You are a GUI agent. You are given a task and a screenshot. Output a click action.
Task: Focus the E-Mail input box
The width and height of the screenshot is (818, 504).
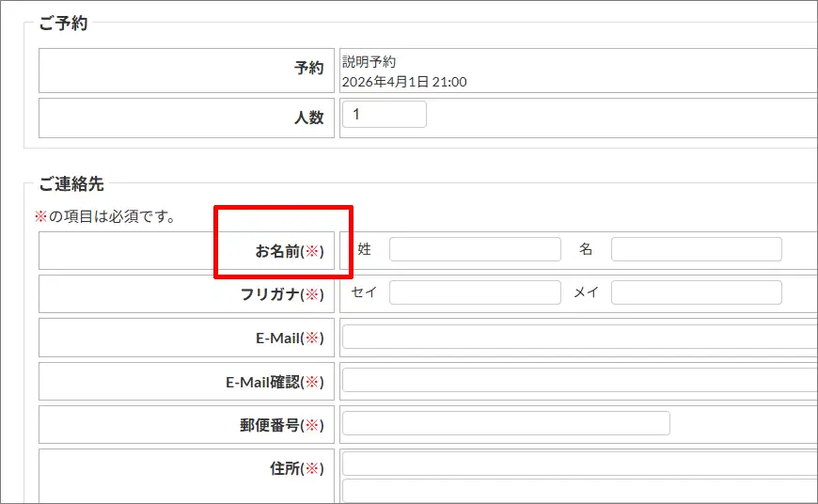pos(579,337)
